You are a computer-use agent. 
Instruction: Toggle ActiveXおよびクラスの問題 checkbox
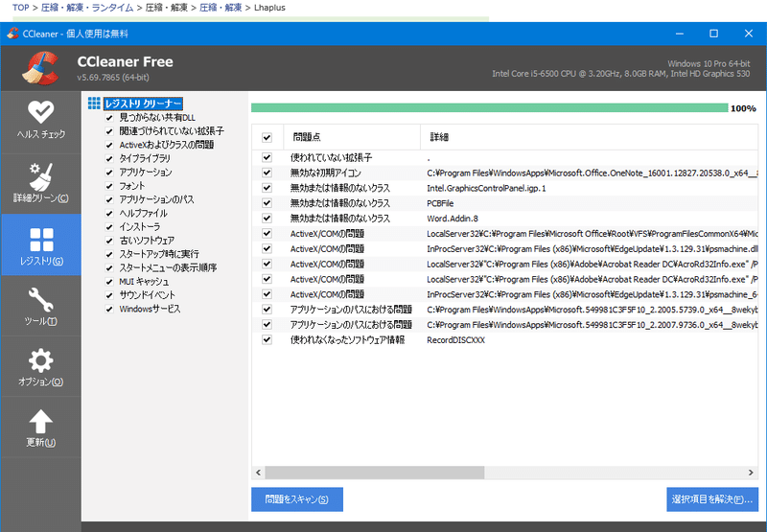109,146
